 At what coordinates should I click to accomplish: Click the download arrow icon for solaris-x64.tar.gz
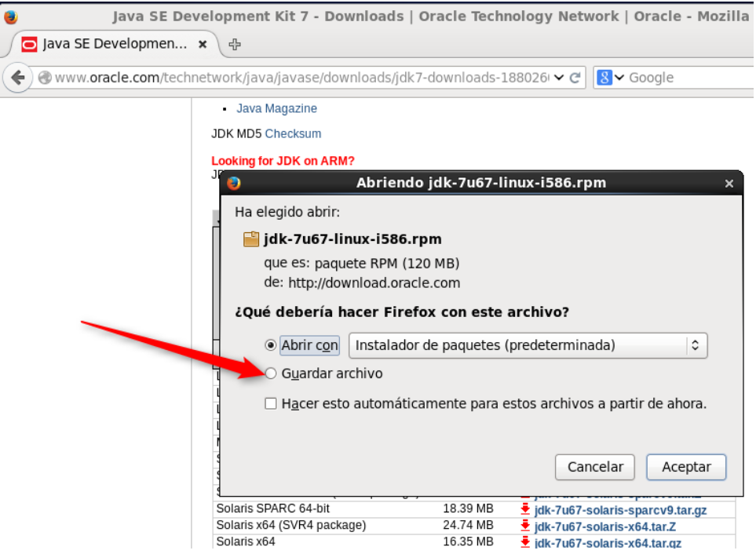(525, 542)
